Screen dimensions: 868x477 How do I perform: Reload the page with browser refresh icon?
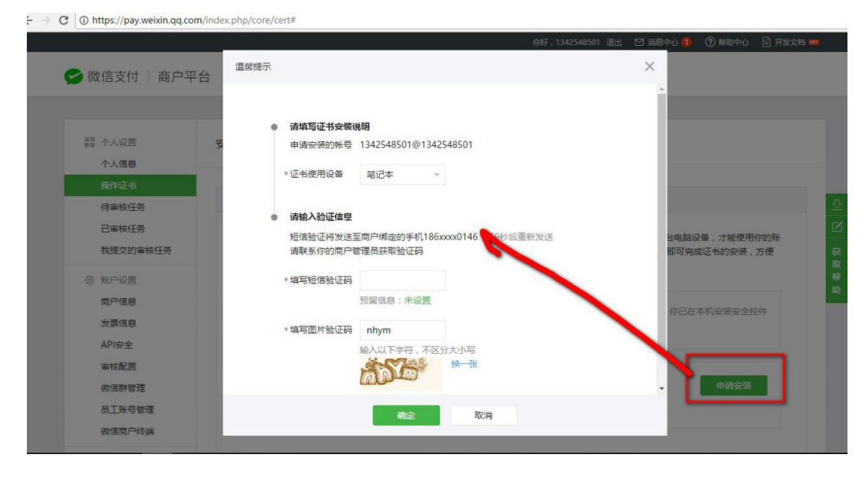pyautogui.click(x=62, y=19)
